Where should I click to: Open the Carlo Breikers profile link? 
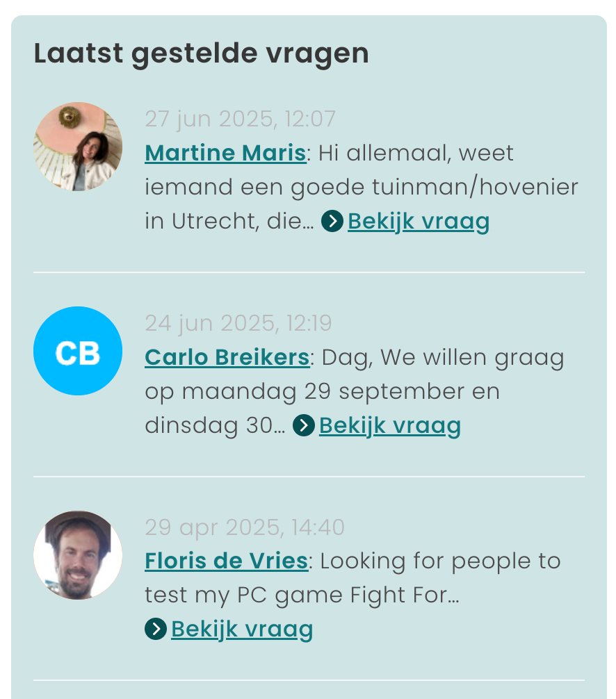pos(227,357)
